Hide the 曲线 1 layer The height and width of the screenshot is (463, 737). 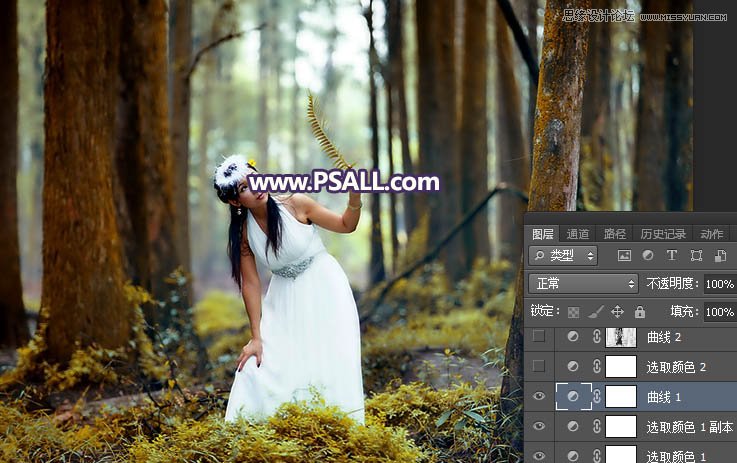pyautogui.click(x=539, y=396)
